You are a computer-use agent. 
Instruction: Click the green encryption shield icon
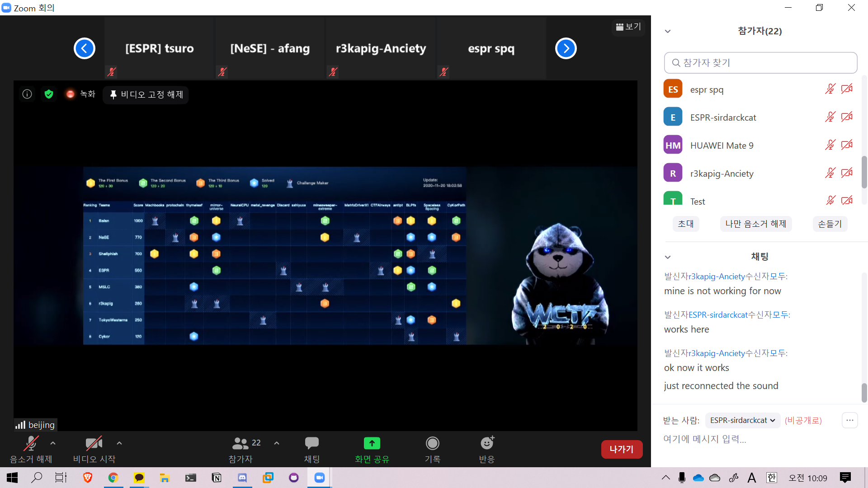[49, 94]
